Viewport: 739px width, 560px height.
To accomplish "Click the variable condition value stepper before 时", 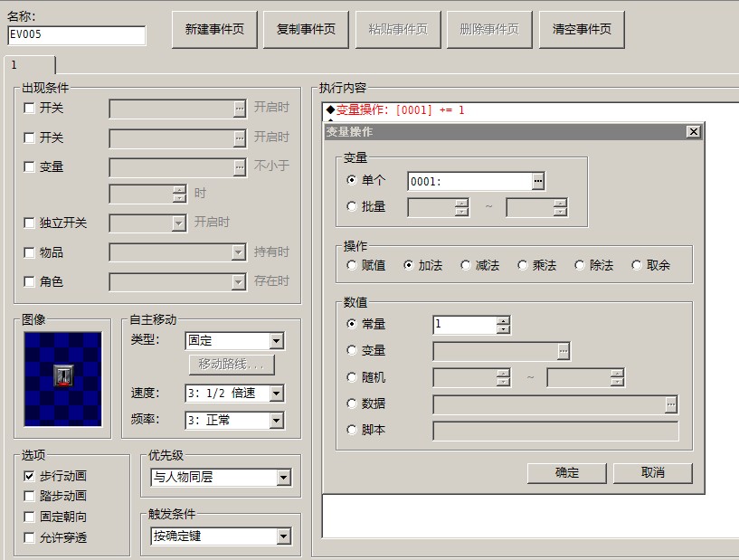I will pyautogui.click(x=179, y=194).
